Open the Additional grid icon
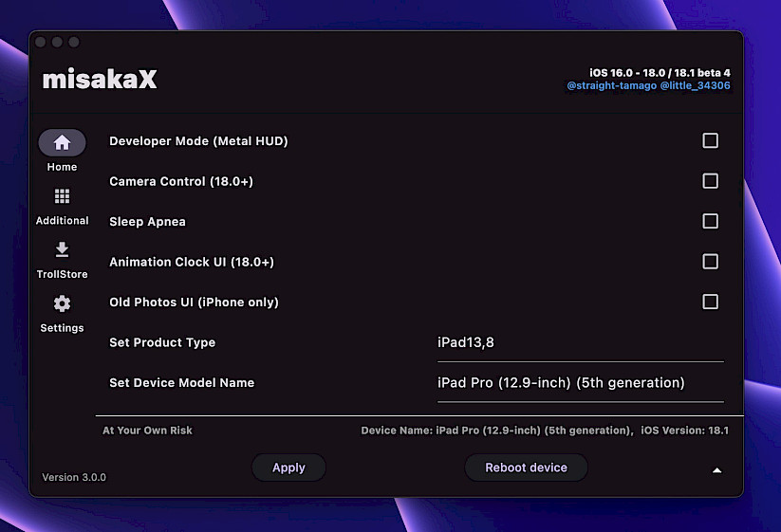This screenshot has width=781, height=532. coord(62,196)
